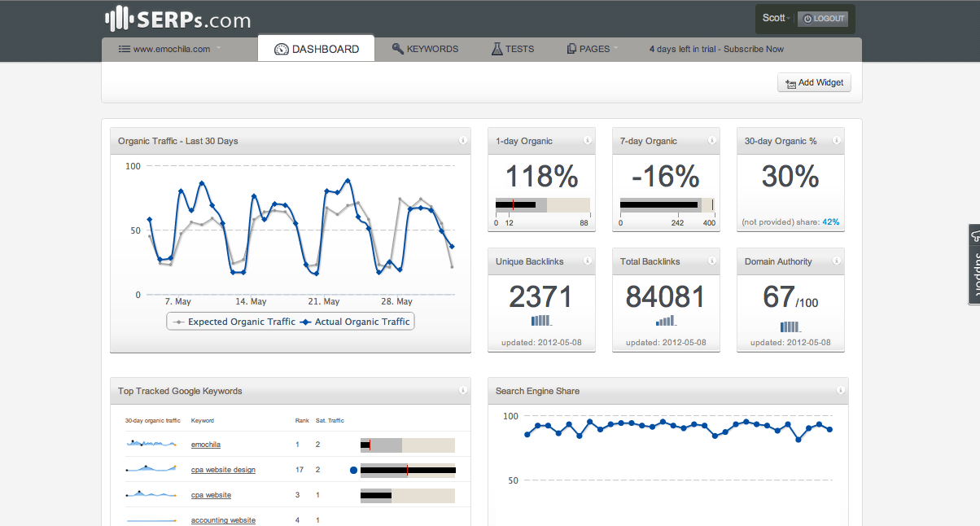This screenshot has width=980, height=526.
Task: Click the accounting website traffic sparkline
Action: (151, 519)
